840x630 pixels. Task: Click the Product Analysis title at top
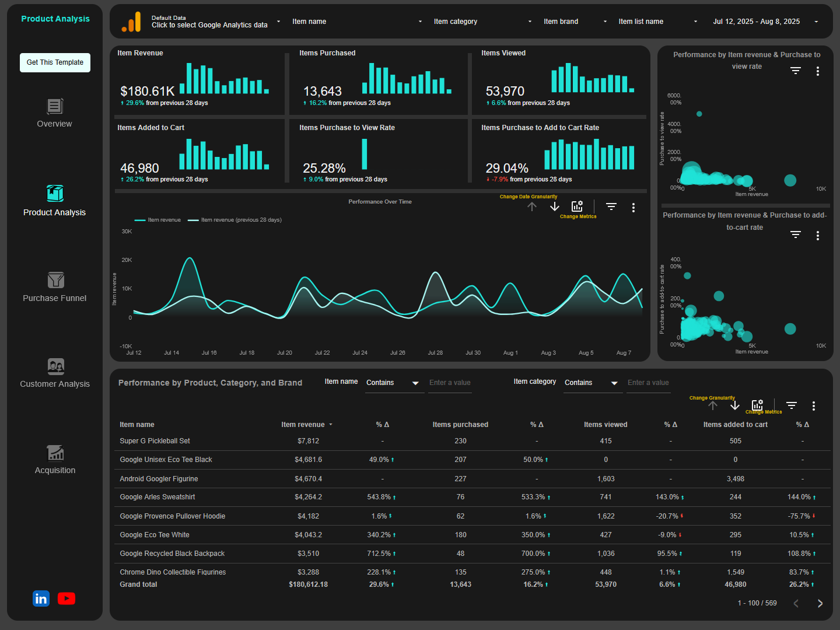(55, 19)
